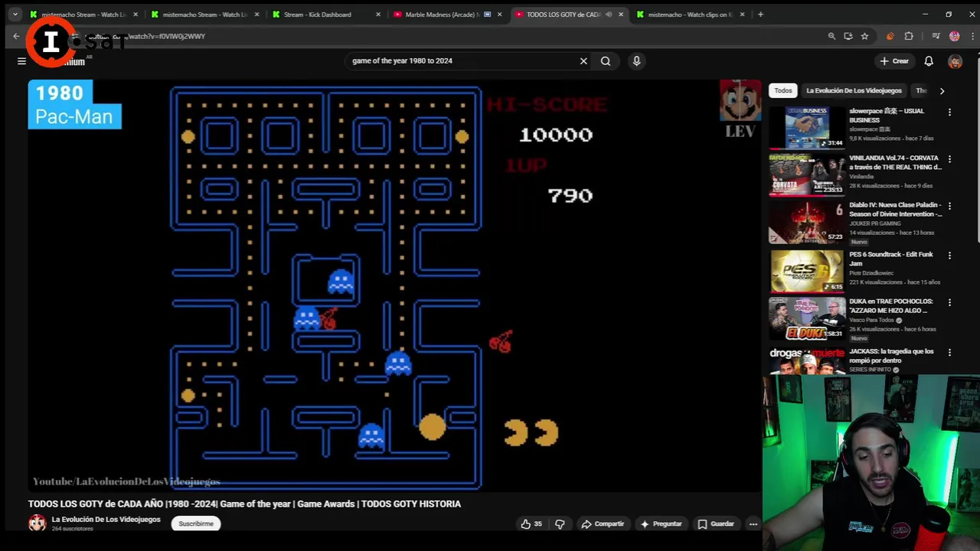Open DUKA en TRAE POCHOCLOS video
This screenshot has height=551, width=980.
pyautogui.click(x=891, y=306)
